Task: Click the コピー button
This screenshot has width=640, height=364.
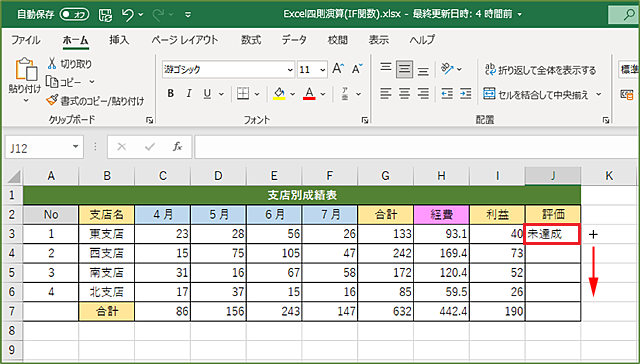Action: pos(64,82)
